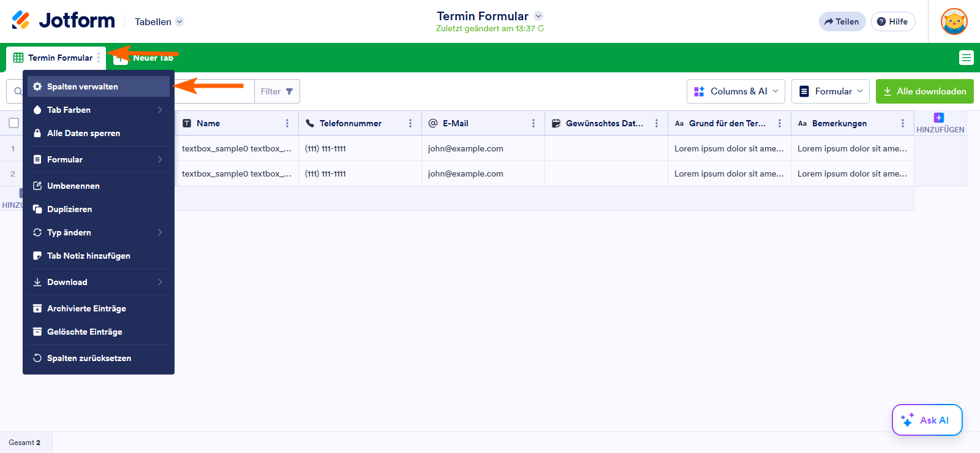Viewport: 980px width, 453px height.
Task: Click the Gesamt 2 total counter
Action: tap(24, 443)
